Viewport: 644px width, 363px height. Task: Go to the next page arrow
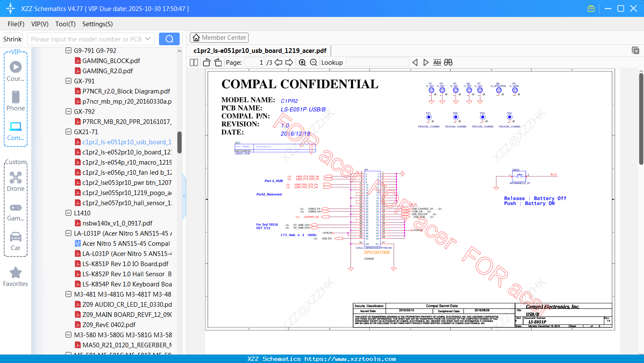tap(289, 62)
